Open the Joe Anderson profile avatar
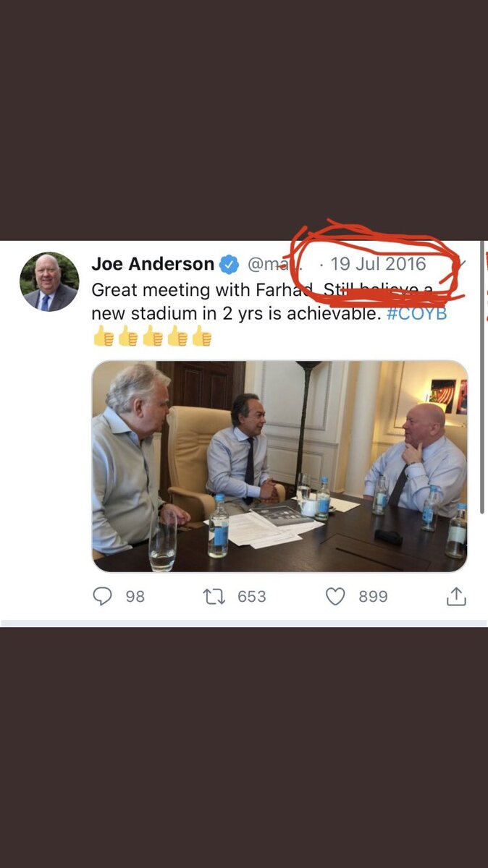488x868 pixels. pyautogui.click(x=49, y=281)
